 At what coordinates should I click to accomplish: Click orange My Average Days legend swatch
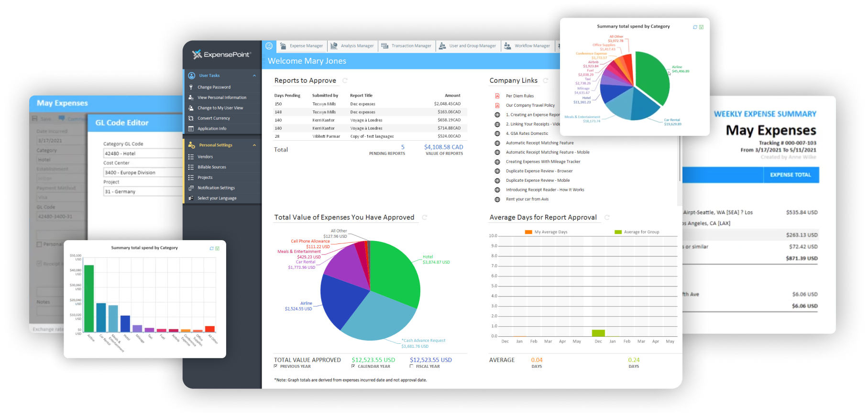coord(528,232)
